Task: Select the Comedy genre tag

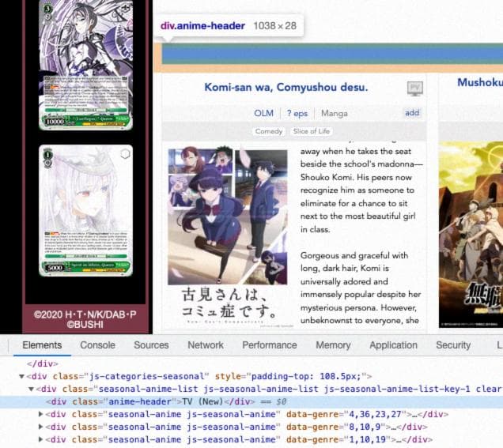Action: pyautogui.click(x=269, y=131)
